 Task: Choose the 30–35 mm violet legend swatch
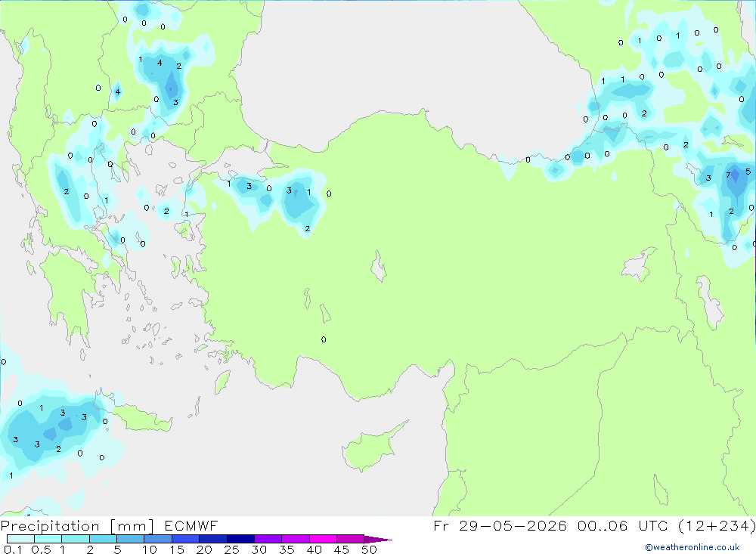coord(268,539)
